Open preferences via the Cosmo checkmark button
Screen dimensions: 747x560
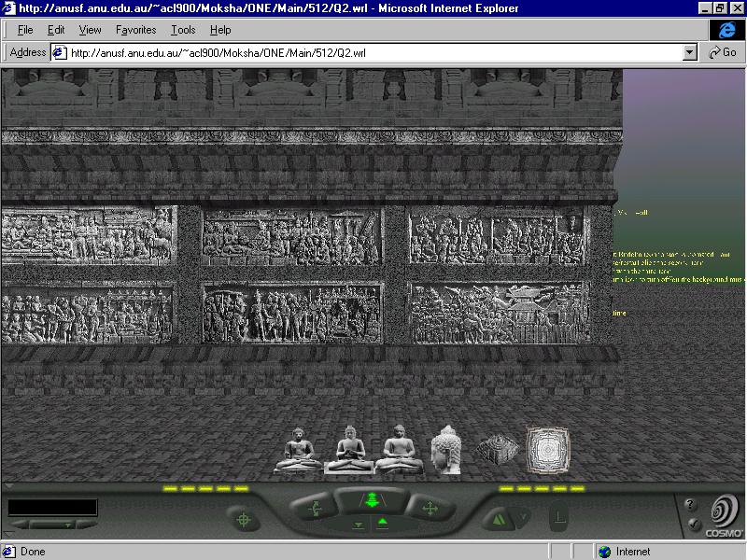pyautogui.click(x=692, y=525)
